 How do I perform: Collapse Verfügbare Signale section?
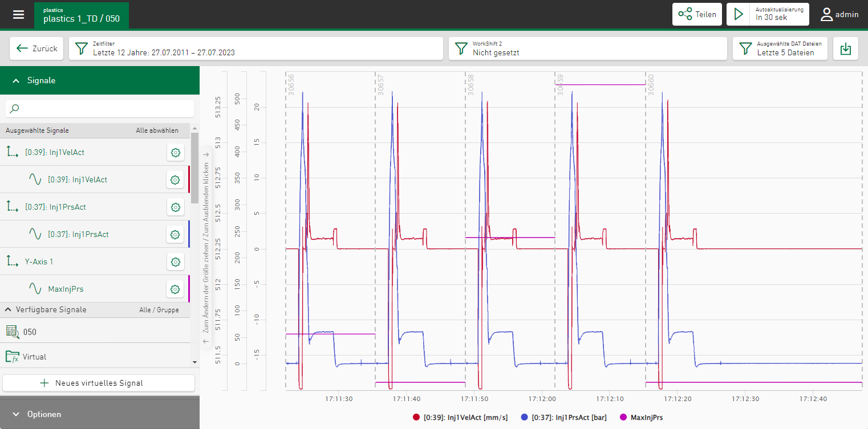pyautogui.click(x=9, y=309)
